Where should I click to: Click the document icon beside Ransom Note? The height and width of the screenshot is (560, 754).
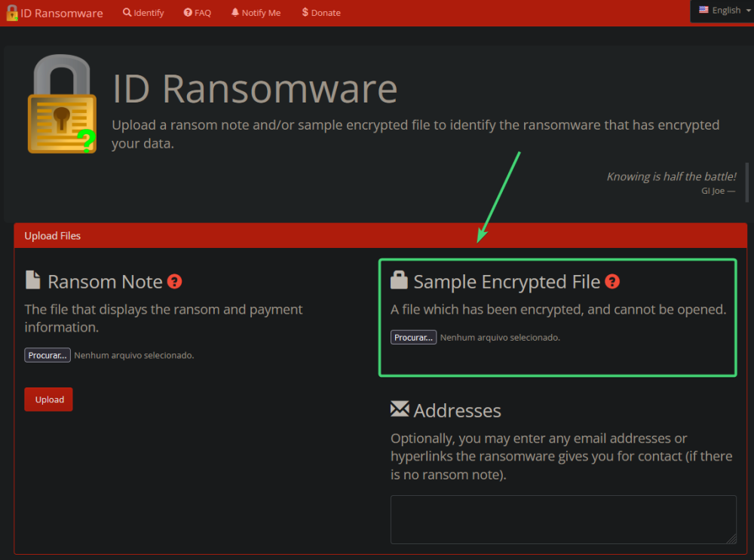click(33, 281)
